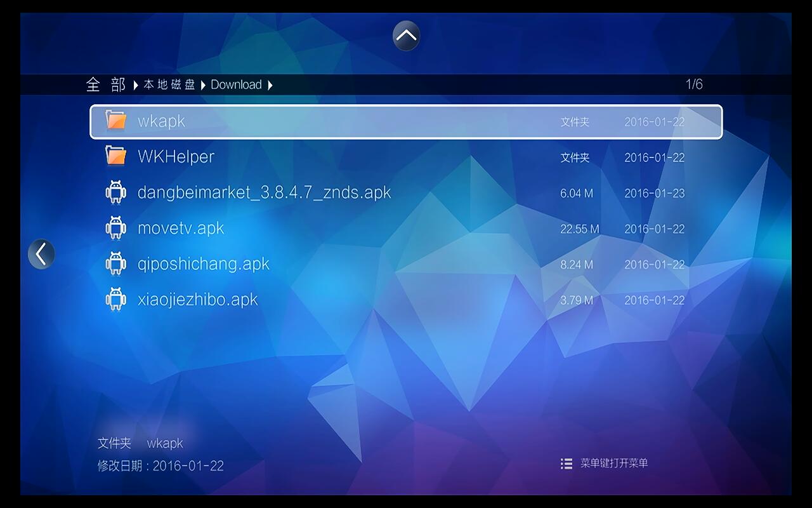The image size is (812, 508).
Task: Switch to the 全部 category tab
Action: [105, 84]
